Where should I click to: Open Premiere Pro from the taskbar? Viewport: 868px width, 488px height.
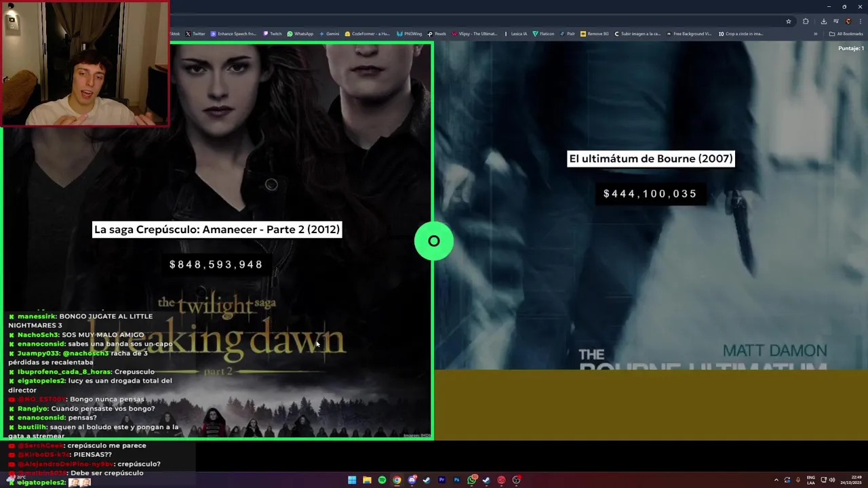click(441, 480)
